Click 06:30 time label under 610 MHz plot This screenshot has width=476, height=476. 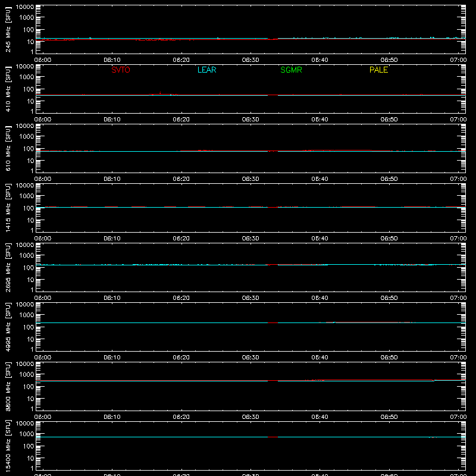click(x=250, y=179)
